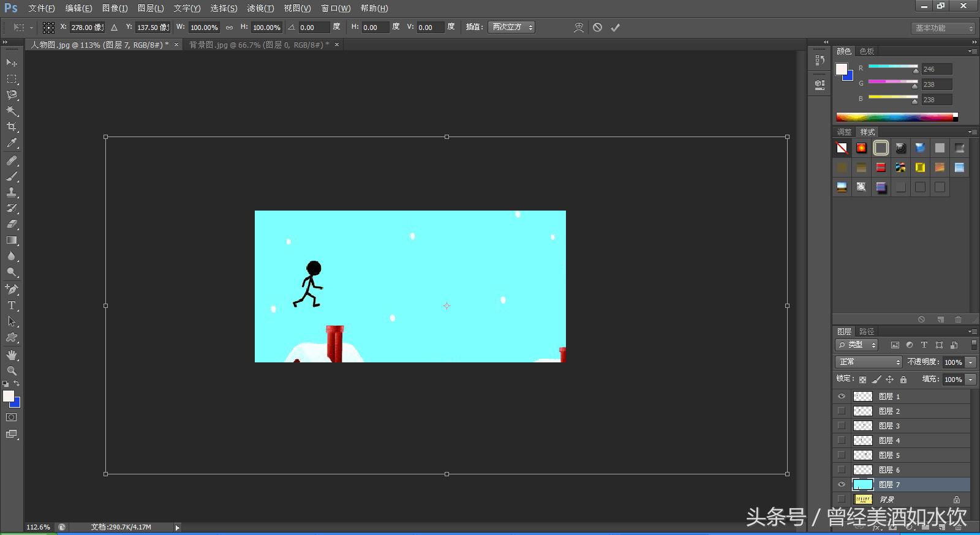
Task: Select the Horizontal Type tool
Action: (12, 305)
